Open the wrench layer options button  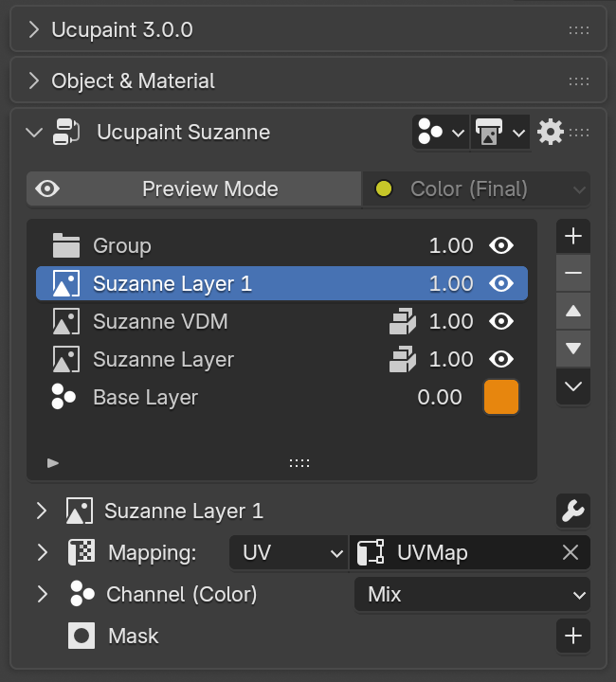click(x=573, y=511)
